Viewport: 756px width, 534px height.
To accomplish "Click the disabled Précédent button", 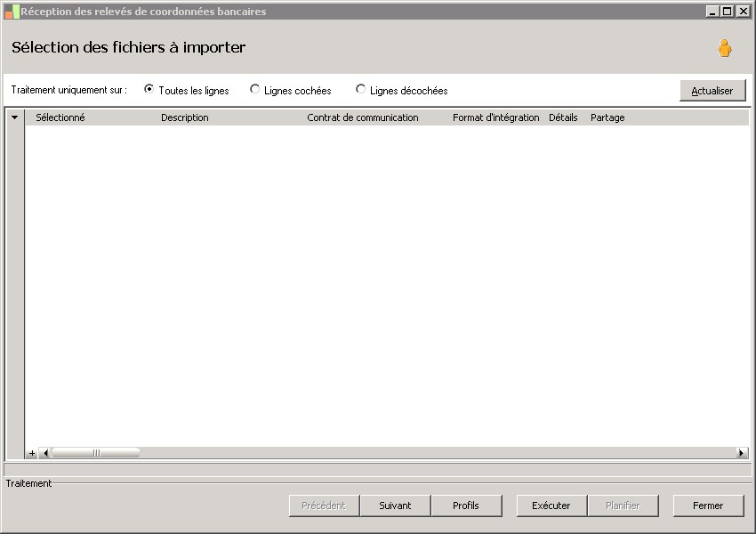I will coord(324,506).
